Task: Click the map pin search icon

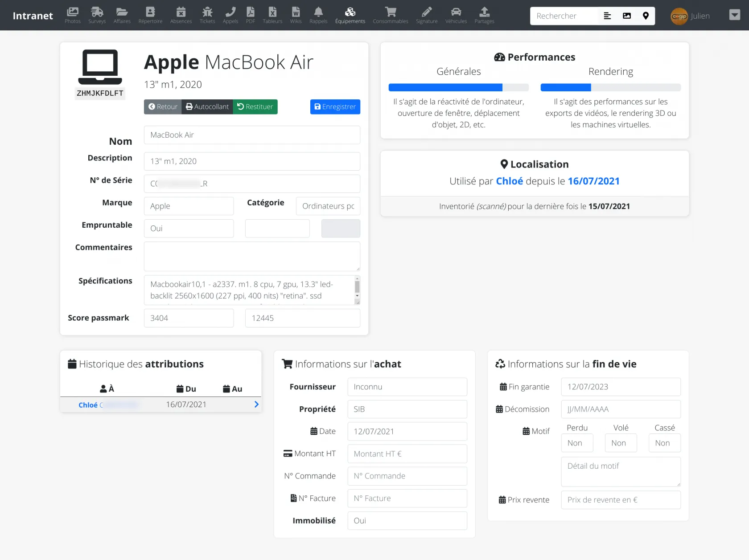Action: click(x=645, y=16)
